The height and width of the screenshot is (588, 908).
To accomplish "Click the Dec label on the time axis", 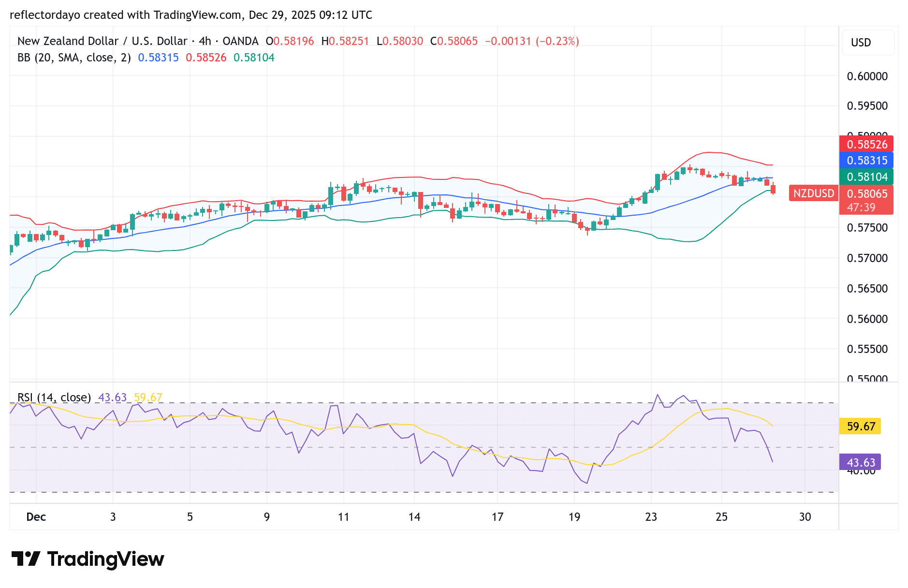I will coord(36,517).
